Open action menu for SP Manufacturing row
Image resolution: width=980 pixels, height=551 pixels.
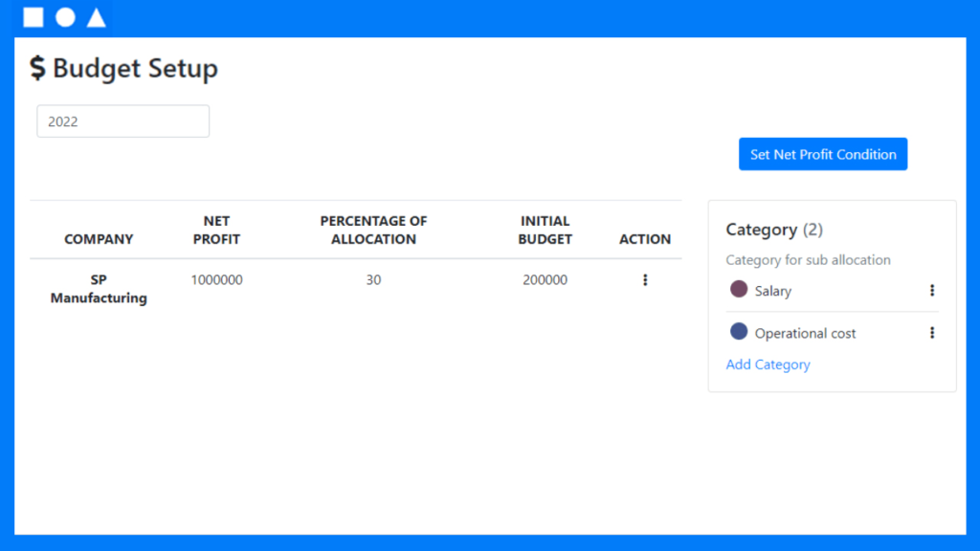coord(645,280)
